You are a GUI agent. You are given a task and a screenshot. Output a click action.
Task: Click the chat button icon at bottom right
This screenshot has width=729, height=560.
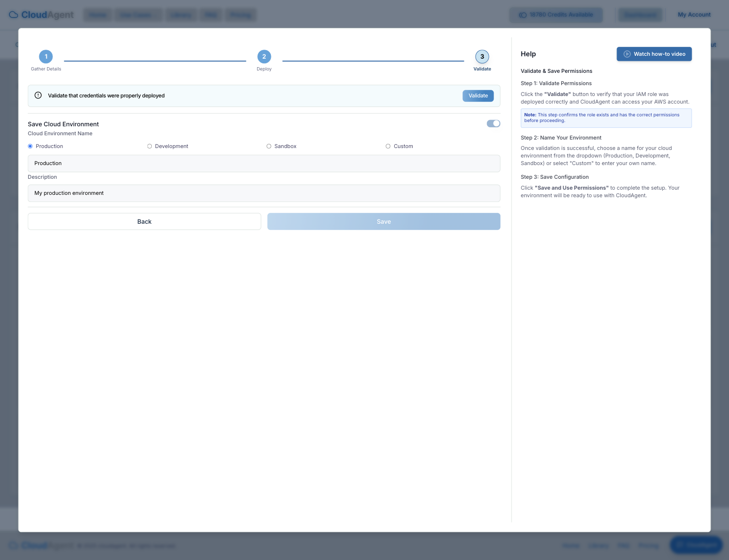pyautogui.click(x=680, y=545)
